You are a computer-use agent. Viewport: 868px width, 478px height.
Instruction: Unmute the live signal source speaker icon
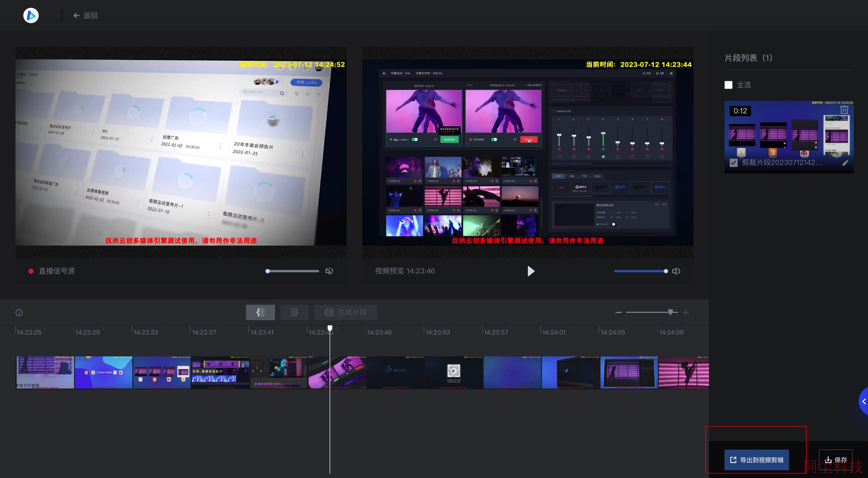click(329, 271)
